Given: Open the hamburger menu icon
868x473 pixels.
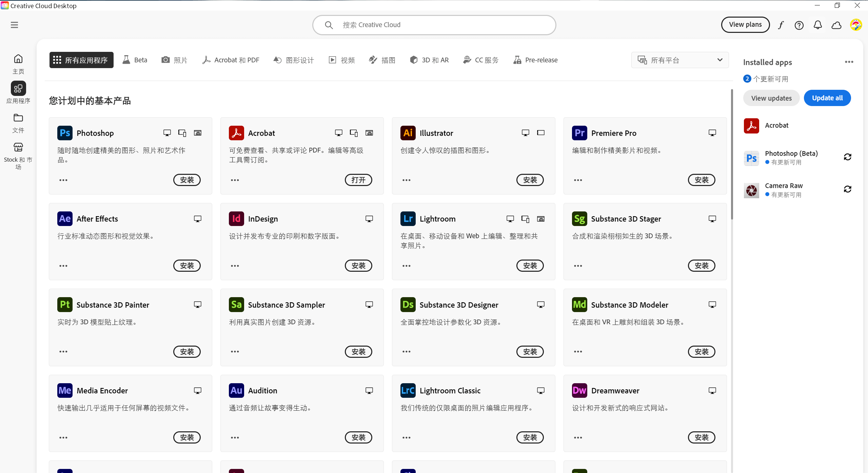Looking at the screenshot, I should pyautogui.click(x=14, y=25).
